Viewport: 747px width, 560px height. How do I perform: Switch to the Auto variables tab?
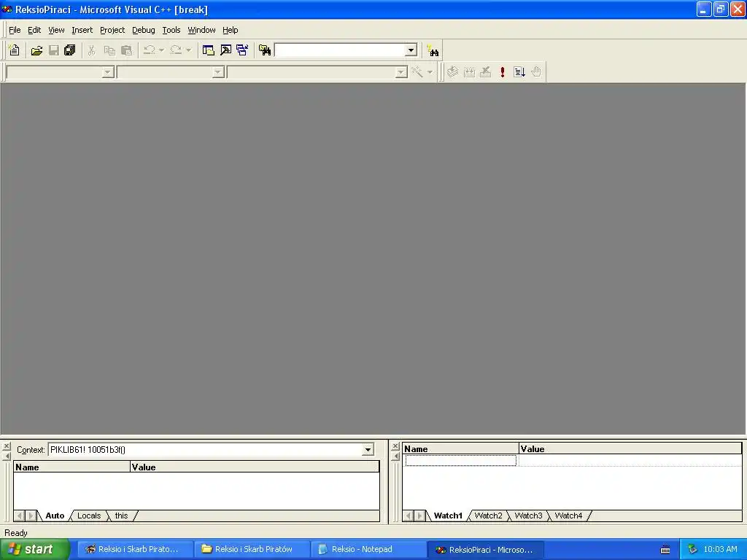[x=55, y=516]
